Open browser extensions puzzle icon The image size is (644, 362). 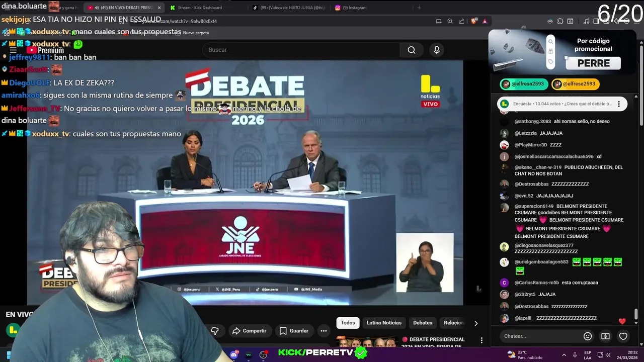[559, 21]
